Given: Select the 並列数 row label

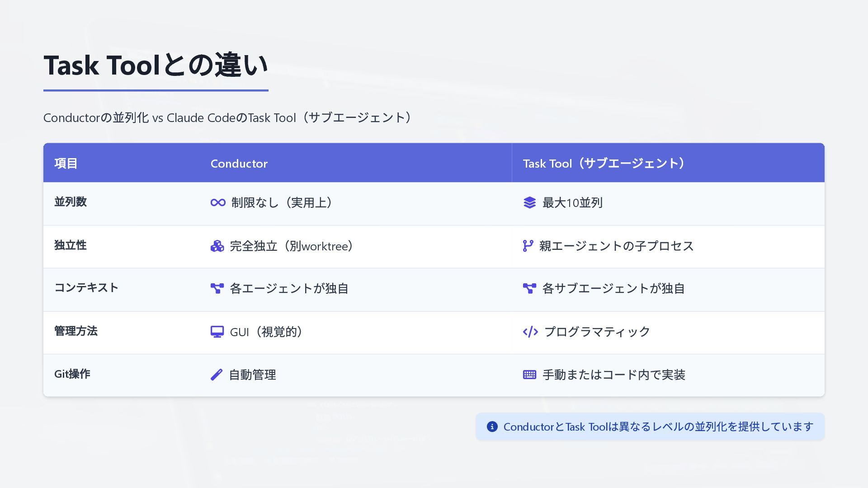Looking at the screenshot, I should tap(71, 202).
